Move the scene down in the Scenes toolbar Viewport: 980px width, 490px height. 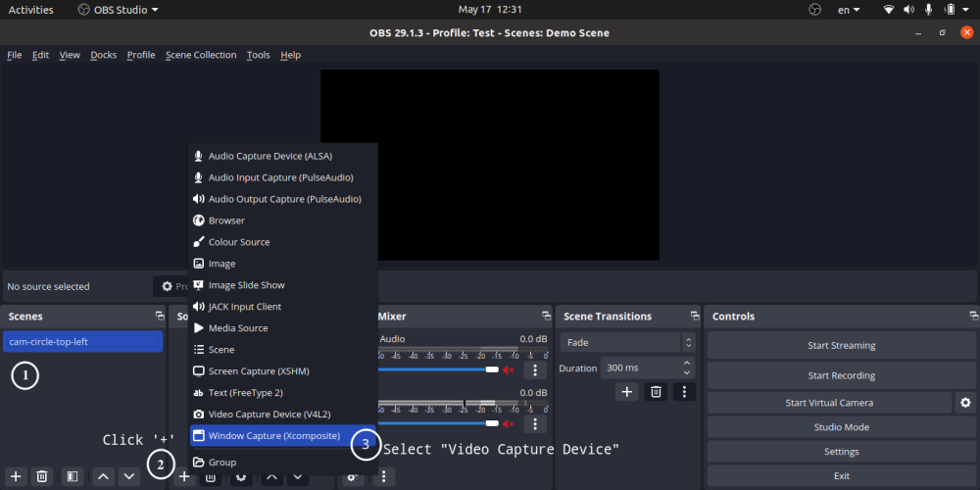pos(129,477)
